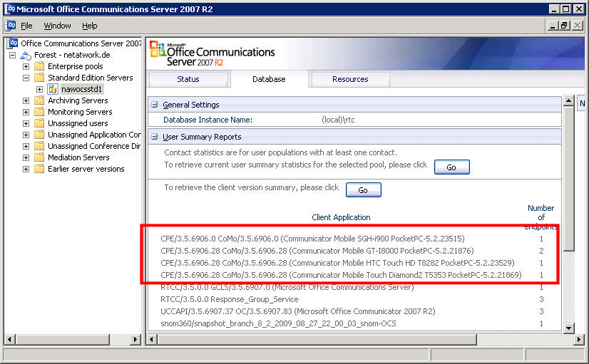This screenshot has height=364, width=589.
Task: Click the snom360 snapshot_branch client row
Action: click(278, 323)
